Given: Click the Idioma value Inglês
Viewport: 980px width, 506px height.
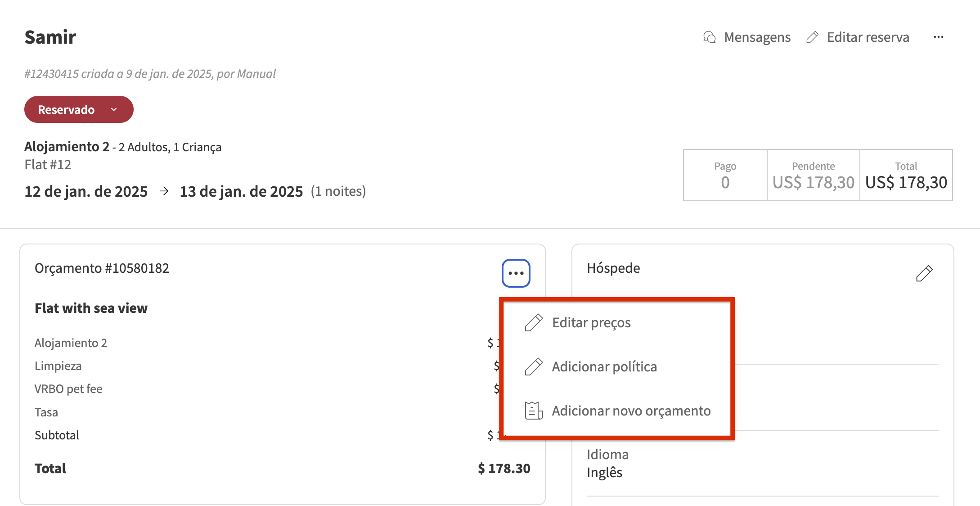Looking at the screenshot, I should (x=604, y=472).
